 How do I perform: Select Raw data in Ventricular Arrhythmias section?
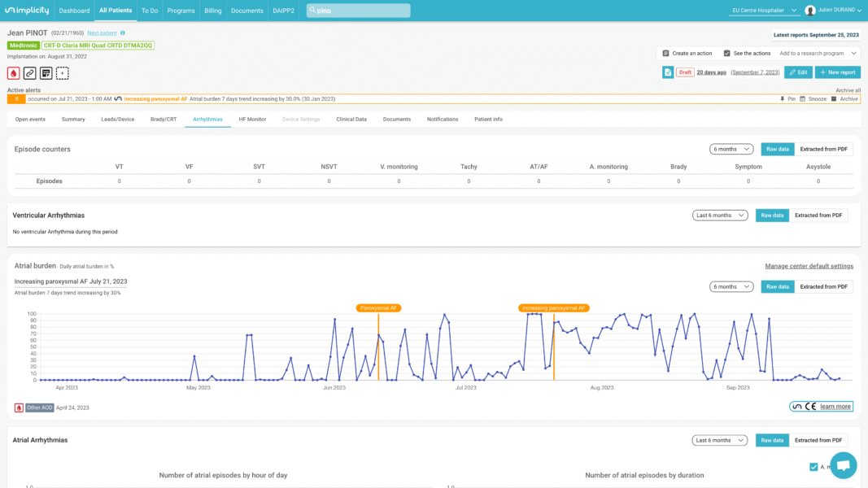click(x=772, y=216)
